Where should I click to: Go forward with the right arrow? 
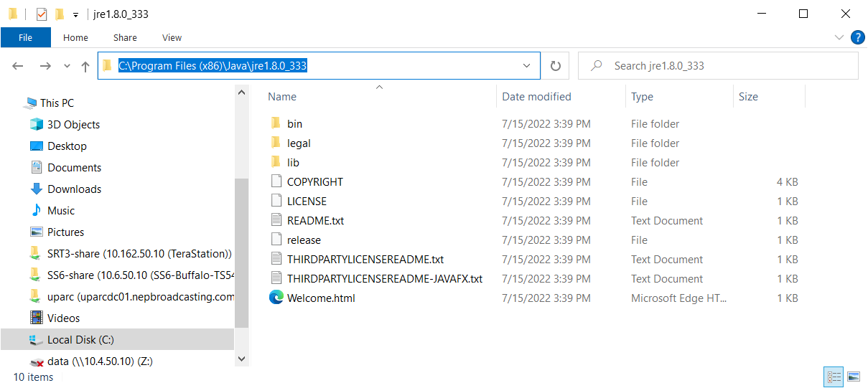45,66
